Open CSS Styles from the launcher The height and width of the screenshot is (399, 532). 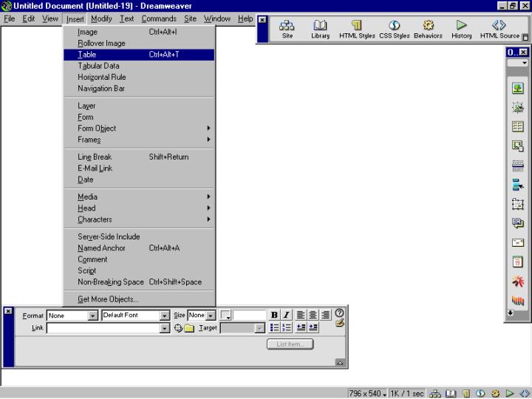pyautogui.click(x=395, y=29)
